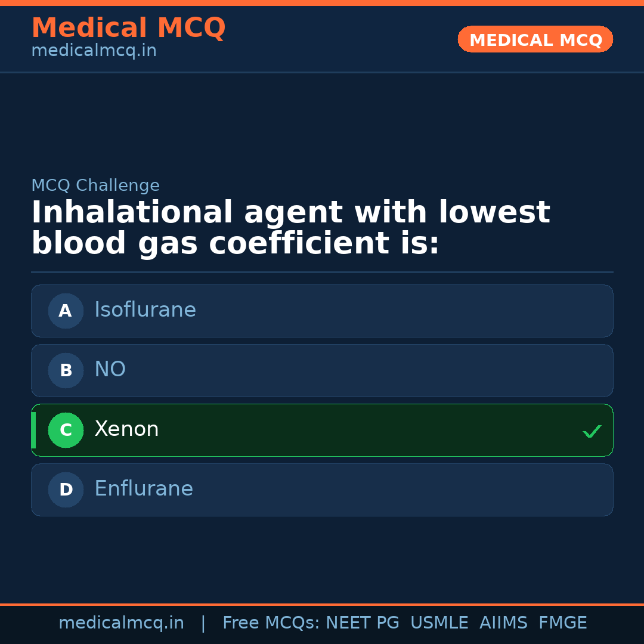Click NEET PG in the footer

[x=363, y=623]
